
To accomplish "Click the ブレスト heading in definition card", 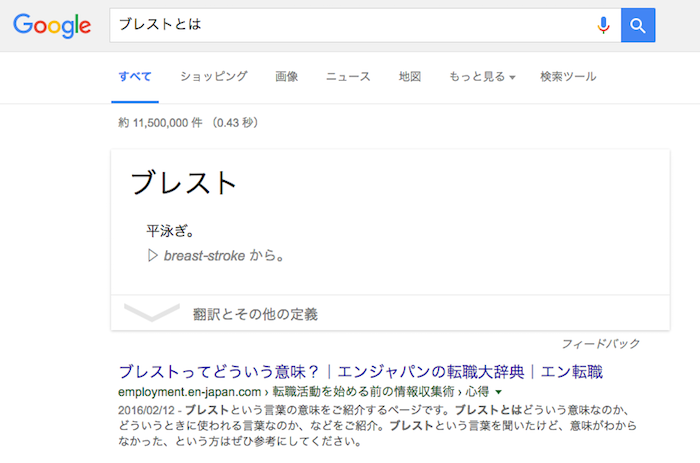I will [184, 184].
